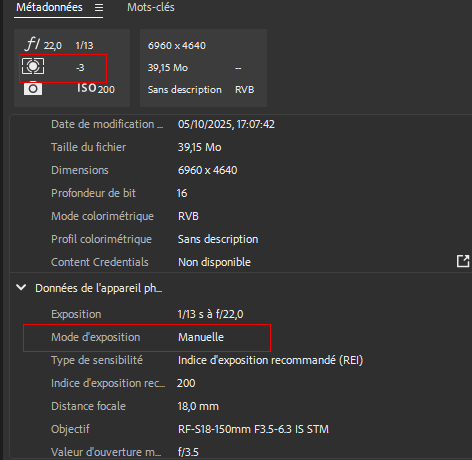Click the f/ 22,0 aperture value

[x=53, y=45]
